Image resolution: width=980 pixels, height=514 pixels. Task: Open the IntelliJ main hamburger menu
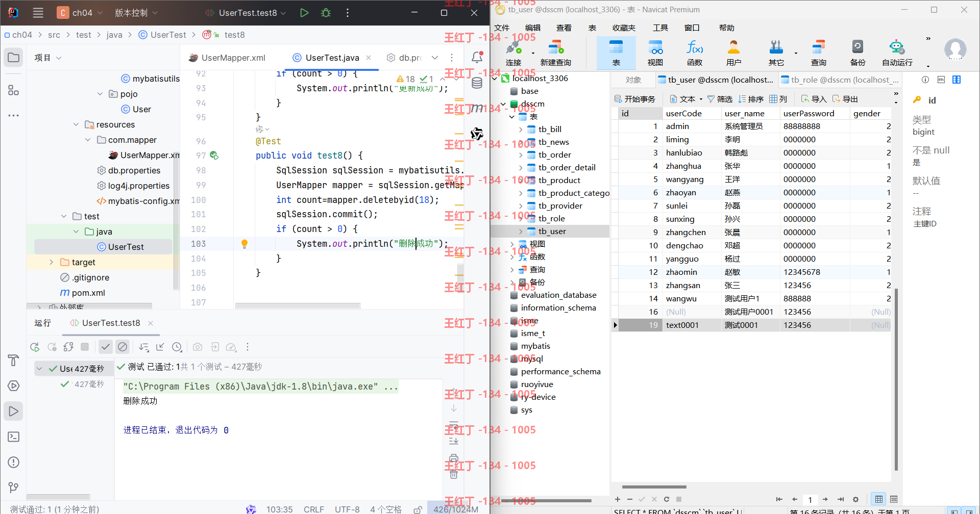tap(38, 13)
